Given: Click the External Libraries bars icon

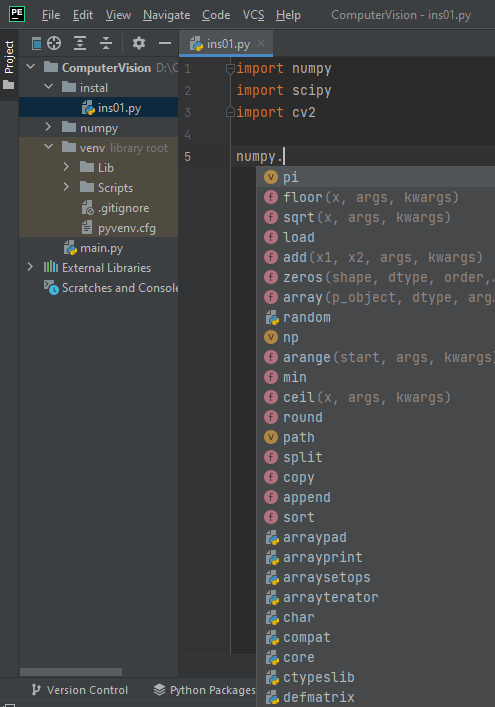Looking at the screenshot, I should (x=51, y=267).
